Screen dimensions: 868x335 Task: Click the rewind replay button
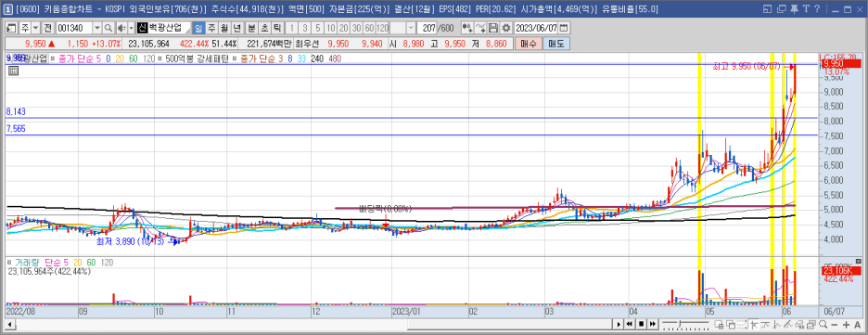click(x=630, y=324)
